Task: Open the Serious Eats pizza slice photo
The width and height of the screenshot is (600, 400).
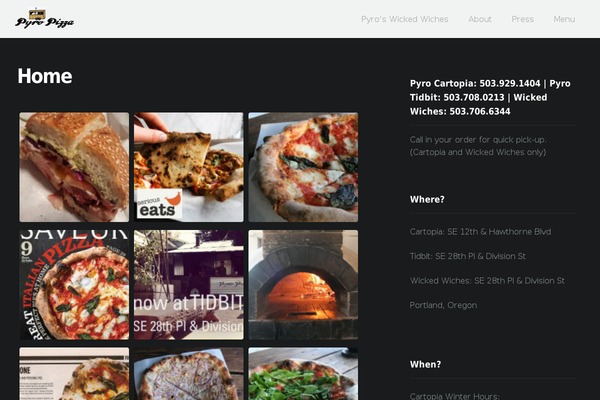Action: 189,167
